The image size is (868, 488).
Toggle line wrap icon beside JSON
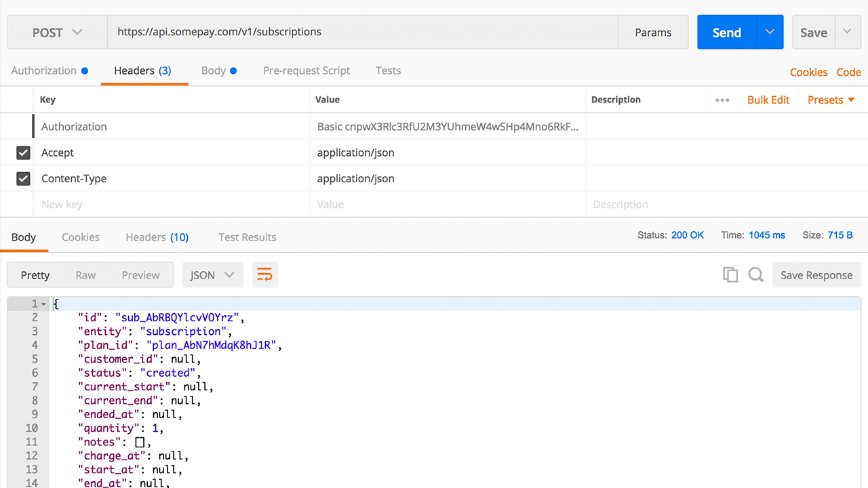coord(264,274)
